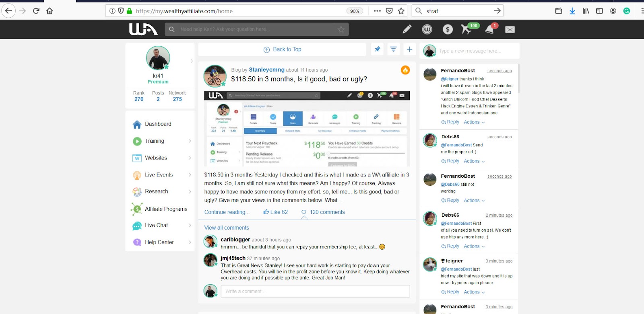Screen dimensions: 644x314
Task: Click the Grammarly extension icon
Action: click(x=627, y=11)
